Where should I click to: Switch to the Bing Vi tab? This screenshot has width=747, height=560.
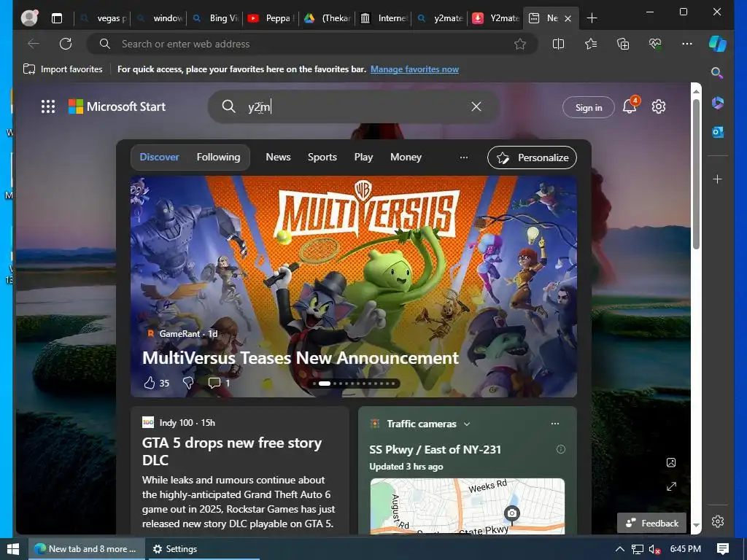(216, 18)
